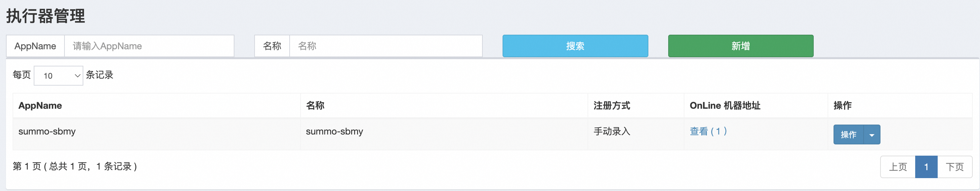Viewport: 980px width, 191px height.
Task: Expand the caret beside the 操作 button
Action: click(872, 135)
